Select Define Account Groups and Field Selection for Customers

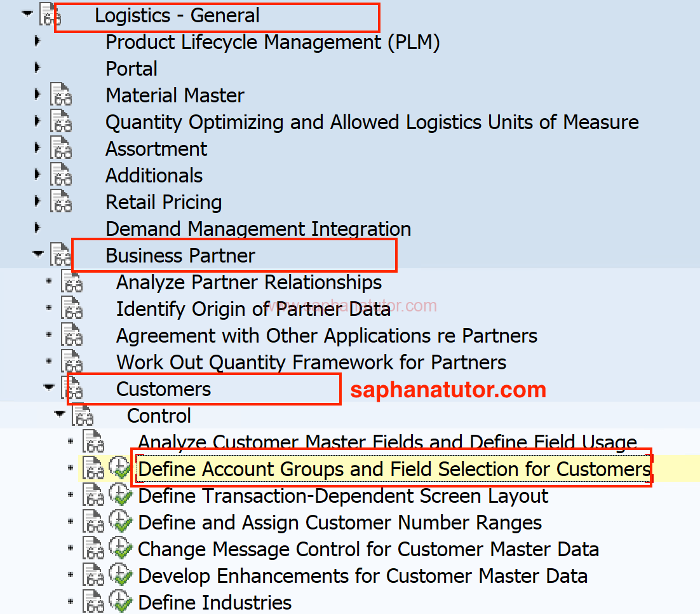[394, 469]
